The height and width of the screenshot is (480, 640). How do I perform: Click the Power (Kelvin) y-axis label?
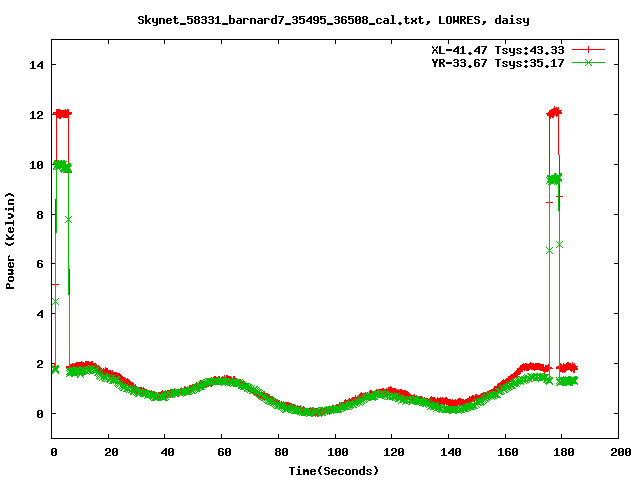click(x=10, y=241)
